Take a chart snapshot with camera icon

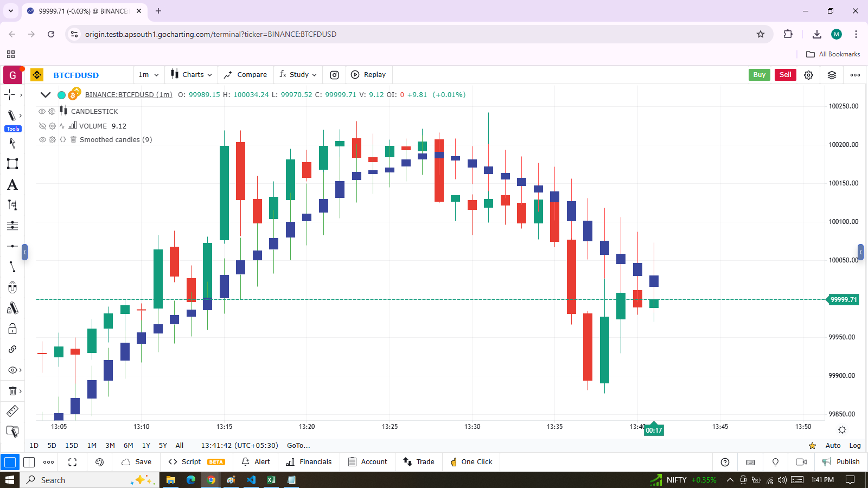(x=335, y=75)
